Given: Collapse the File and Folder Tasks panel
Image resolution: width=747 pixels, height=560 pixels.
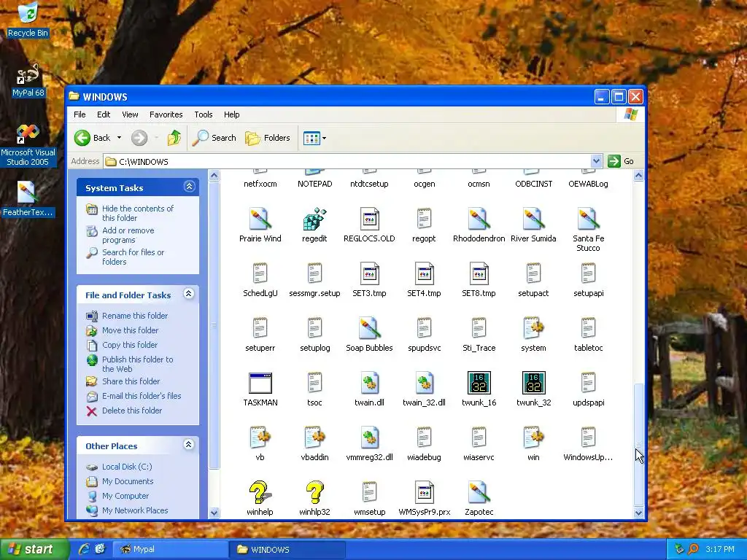Looking at the screenshot, I should (189, 294).
